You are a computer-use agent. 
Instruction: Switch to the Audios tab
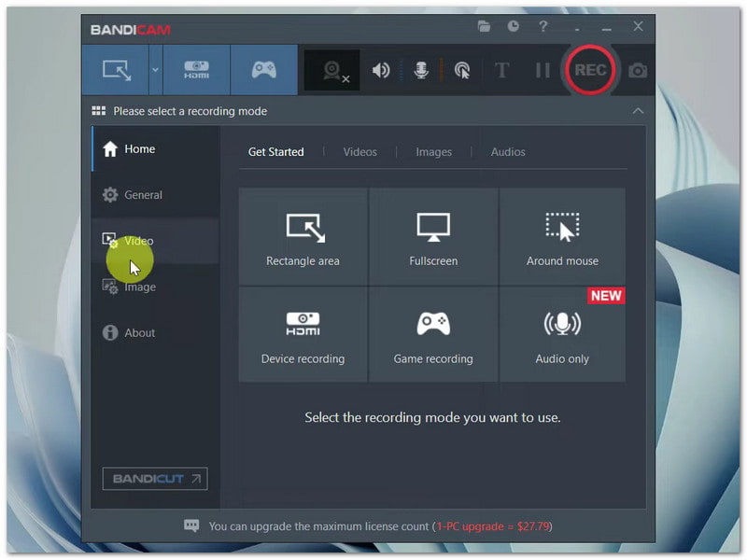coord(508,152)
